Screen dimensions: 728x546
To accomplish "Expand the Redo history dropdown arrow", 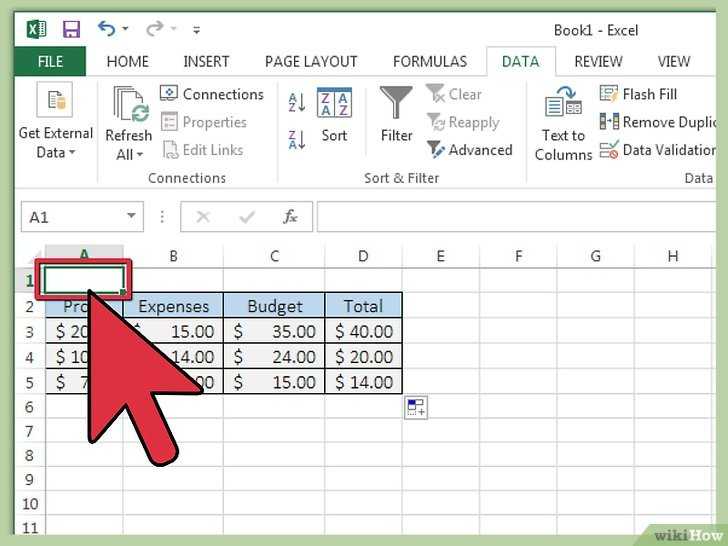I will pos(174,29).
